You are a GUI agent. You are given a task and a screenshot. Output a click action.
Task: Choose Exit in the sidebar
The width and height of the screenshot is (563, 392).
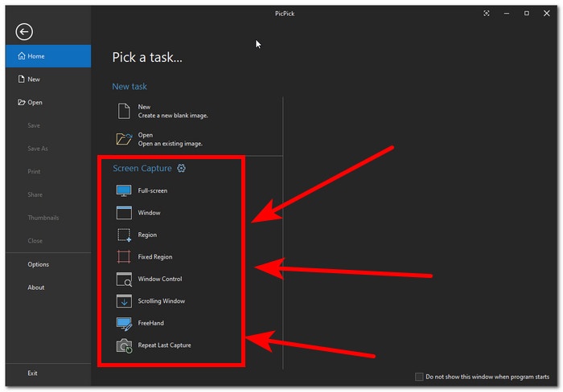[x=32, y=374]
